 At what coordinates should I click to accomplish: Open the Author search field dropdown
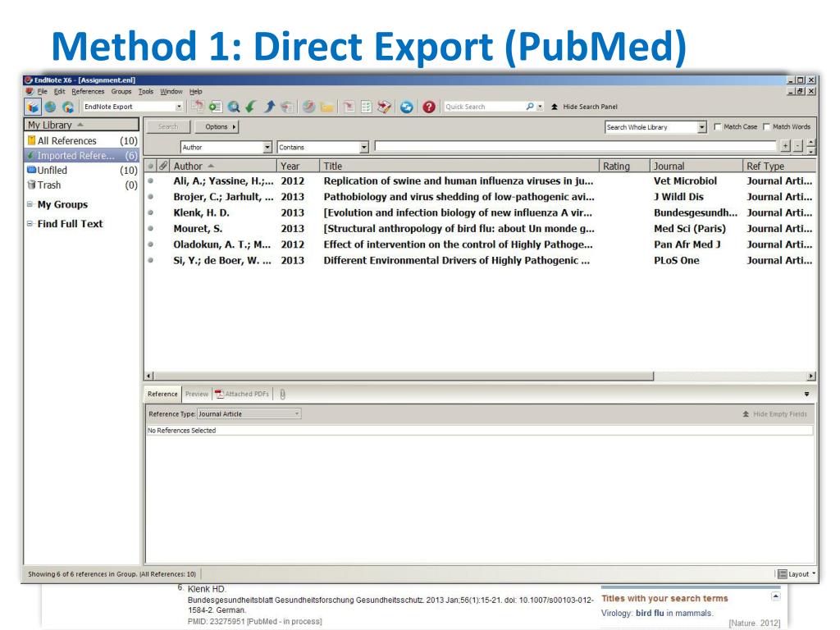click(x=267, y=147)
